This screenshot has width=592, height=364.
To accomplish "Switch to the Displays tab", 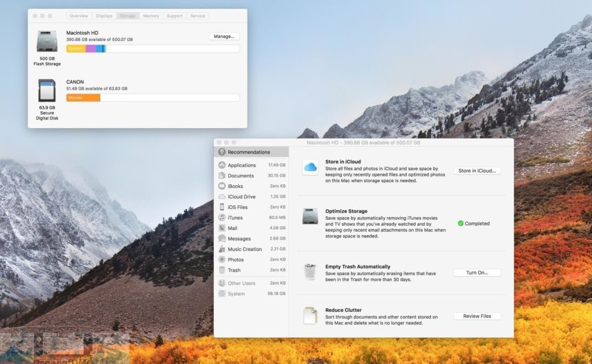I will point(104,16).
